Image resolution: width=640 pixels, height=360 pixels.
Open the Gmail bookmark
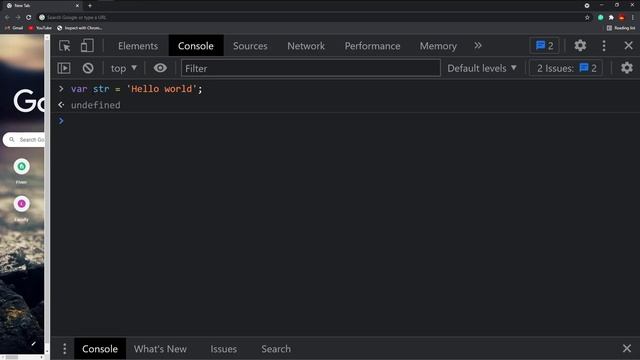[x=14, y=28]
